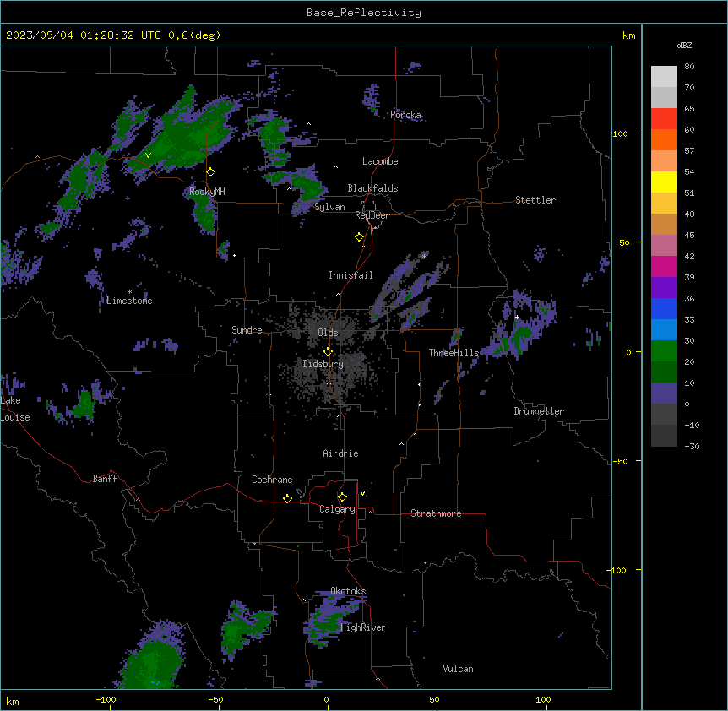
Task: Click the RockyMH label
Action: pos(207,192)
